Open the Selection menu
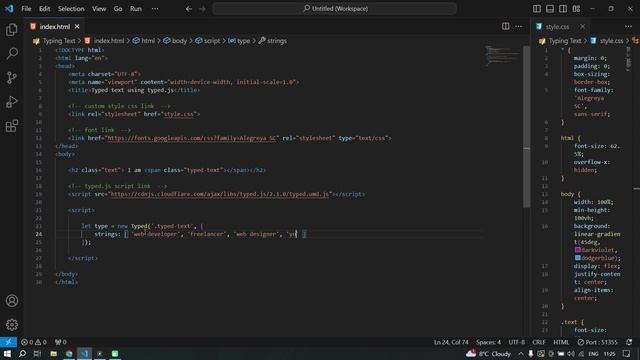Screen dimensions: 640x360 [x=71, y=9]
